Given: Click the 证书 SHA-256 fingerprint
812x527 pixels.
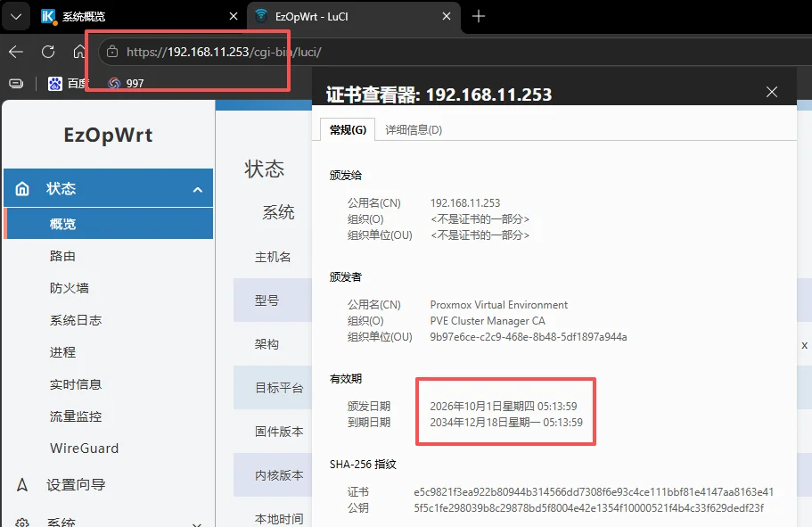Looking at the screenshot, I should pyautogui.click(x=594, y=491).
